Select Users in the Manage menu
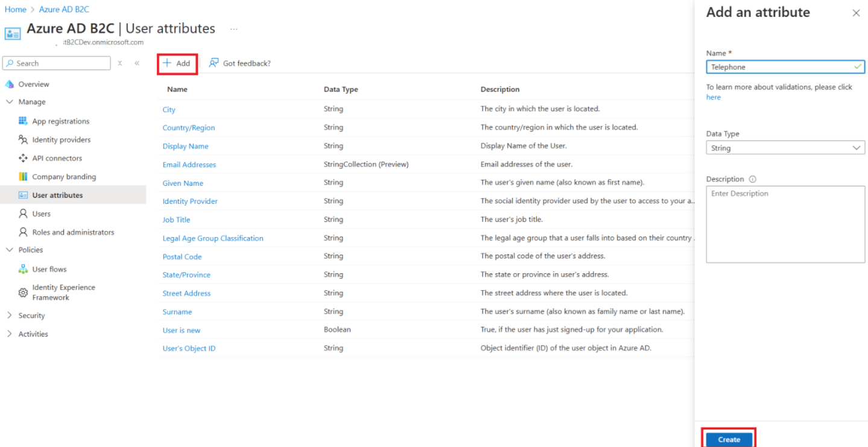The width and height of the screenshot is (868, 447). (42, 213)
